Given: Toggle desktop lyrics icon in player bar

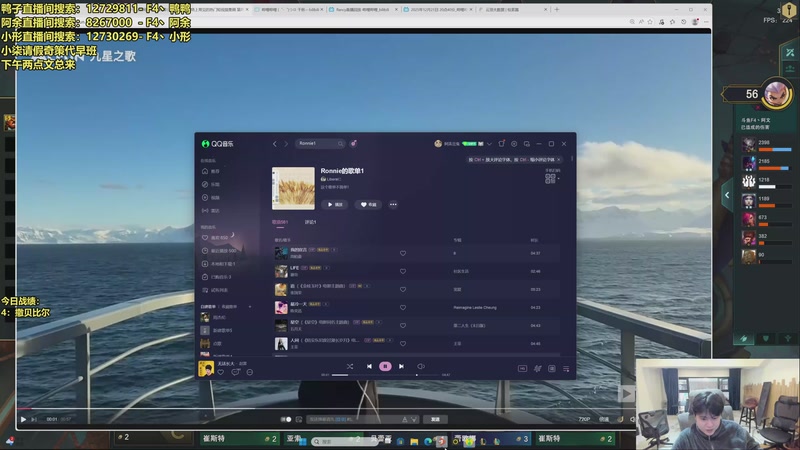Looking at the screenshot, I should (x=552, y=368).
